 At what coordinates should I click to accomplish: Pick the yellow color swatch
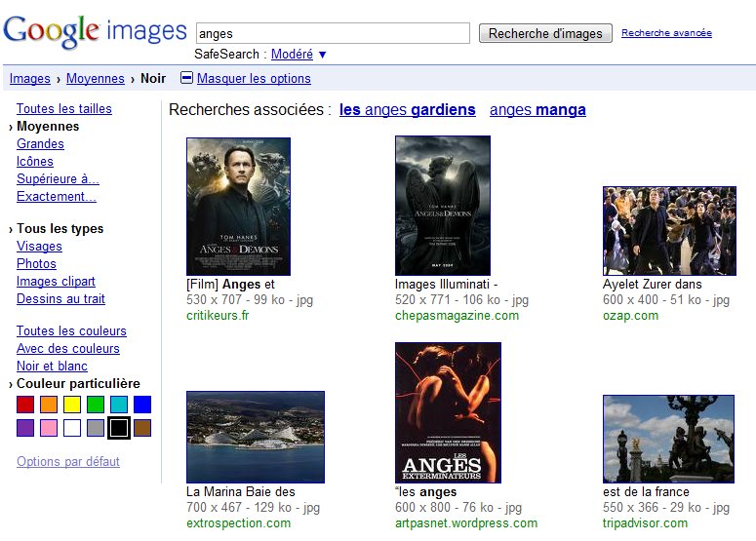pyautogui.click(x=72, y=405)
